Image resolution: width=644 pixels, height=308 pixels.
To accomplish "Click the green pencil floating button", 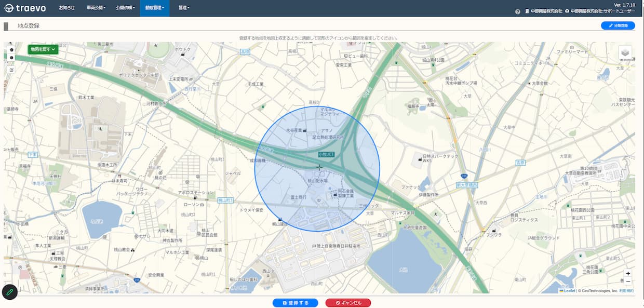I will tap(9, 292).
